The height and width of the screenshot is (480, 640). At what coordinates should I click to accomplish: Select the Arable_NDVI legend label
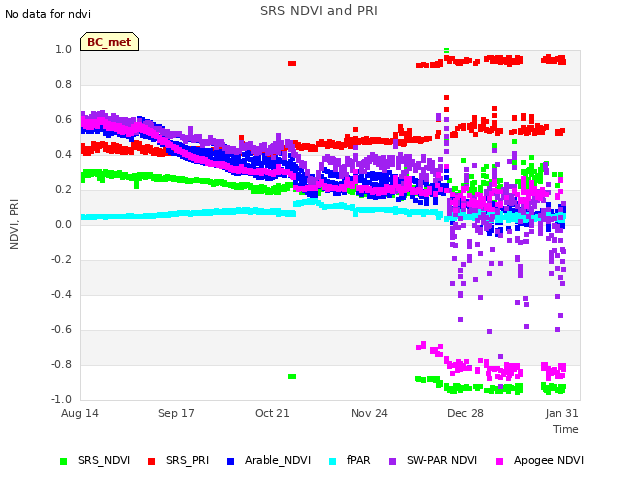coord(278,460)
